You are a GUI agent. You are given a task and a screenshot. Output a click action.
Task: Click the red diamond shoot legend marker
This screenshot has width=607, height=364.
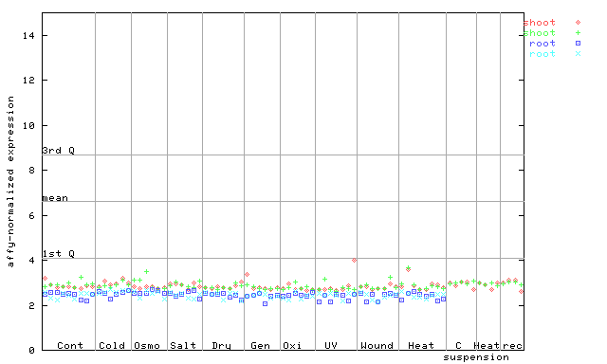coord(578,23)
